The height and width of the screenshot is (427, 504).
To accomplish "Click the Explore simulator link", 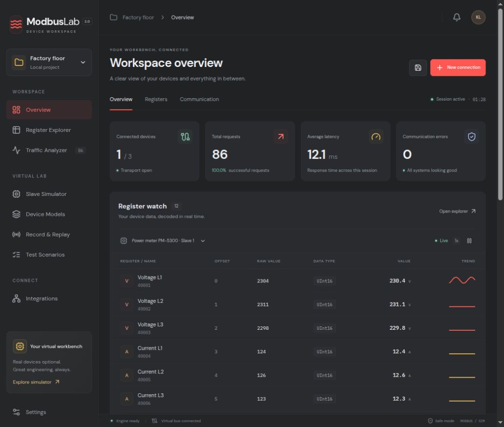I will pos(36,382).
